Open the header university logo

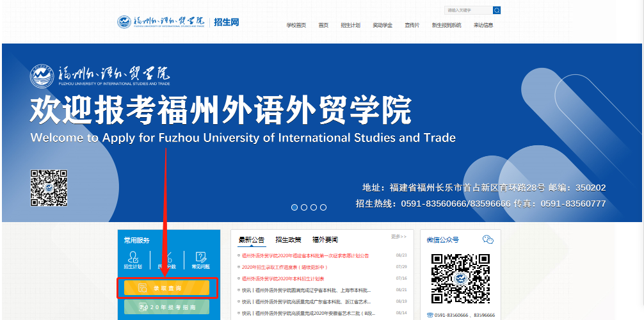[x=161, y=22]
